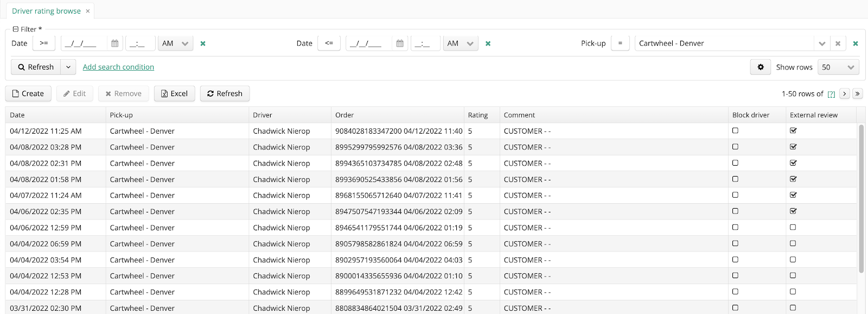Image resolution: width=868 pixels, height=314 pixels.
Task: Open AM/PM dropdown for second Date filter
Action: click(x=461, y=43)
